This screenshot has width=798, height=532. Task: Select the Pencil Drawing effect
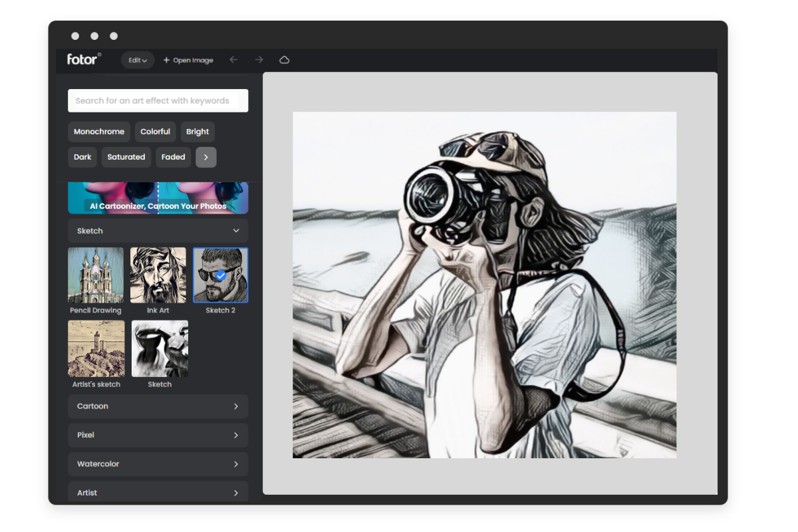click(95, 275)
